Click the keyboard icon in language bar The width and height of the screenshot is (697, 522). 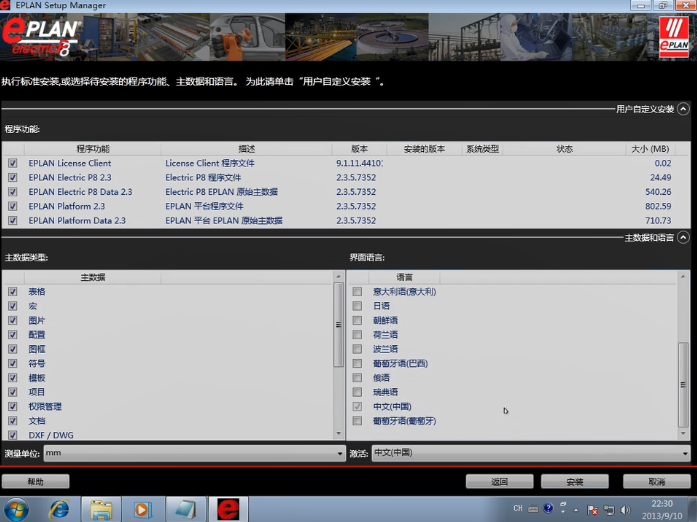533,509
